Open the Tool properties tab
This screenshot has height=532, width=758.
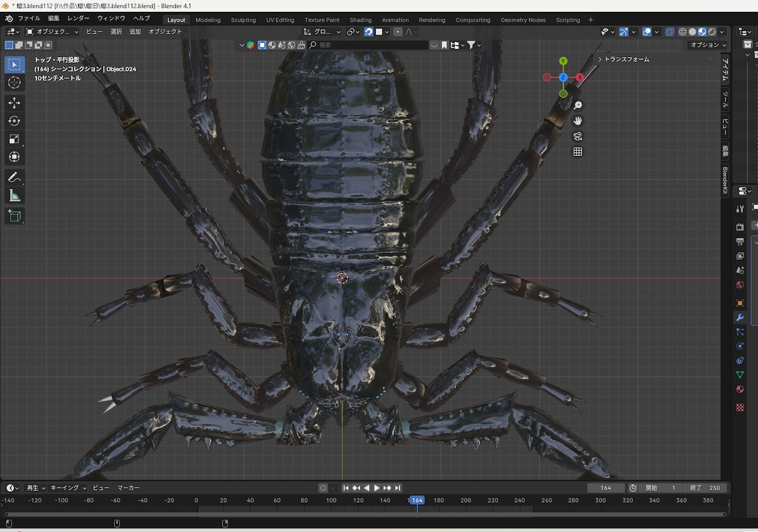click(740, 209)
